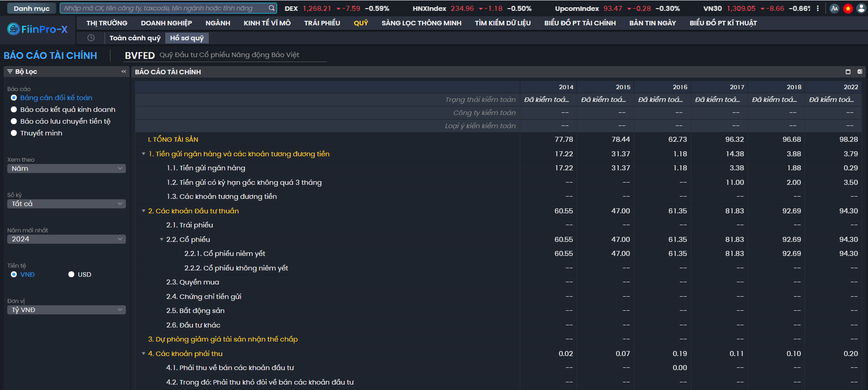Select Báo cáo kết quả kinh doanh report
The height and width of the screenshot is (390, 868).
pyautogui.click(x=14, y=110)
